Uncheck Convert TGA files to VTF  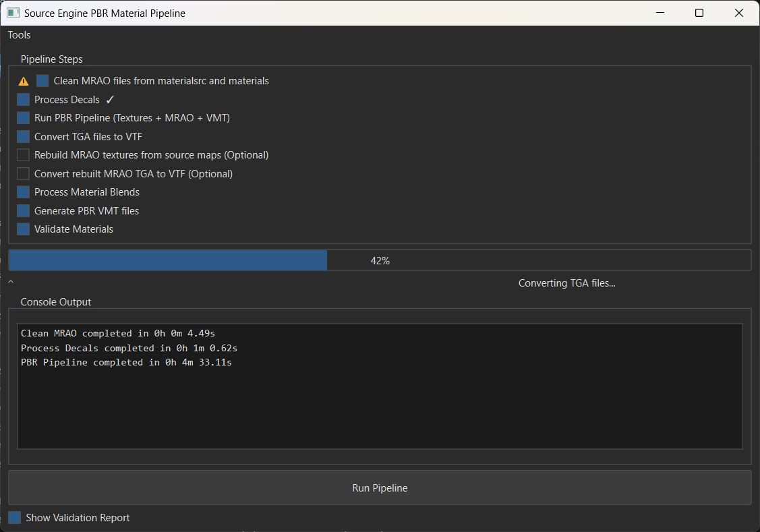(x=24, y=137)
